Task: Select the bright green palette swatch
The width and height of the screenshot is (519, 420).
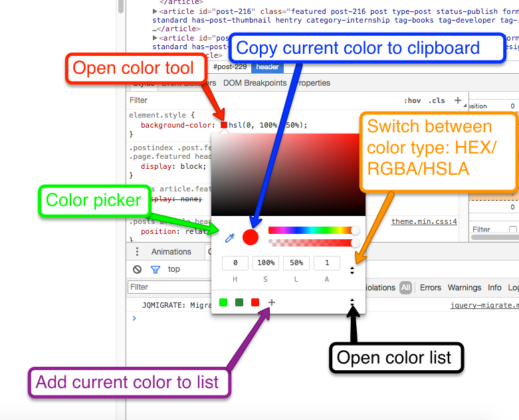Action: coord(223,302)
